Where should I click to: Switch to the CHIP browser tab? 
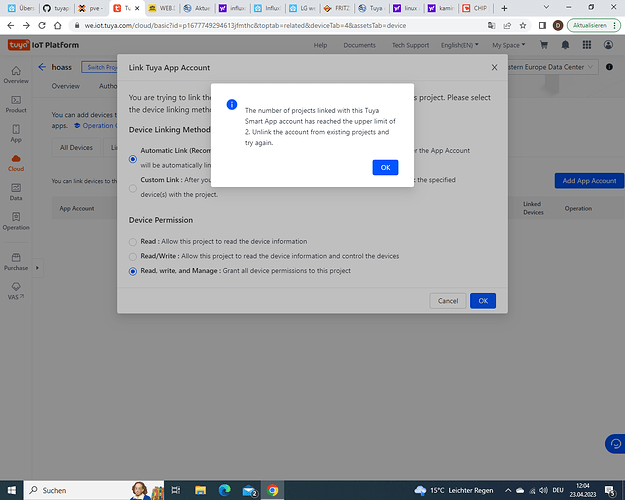pos(476,8)
